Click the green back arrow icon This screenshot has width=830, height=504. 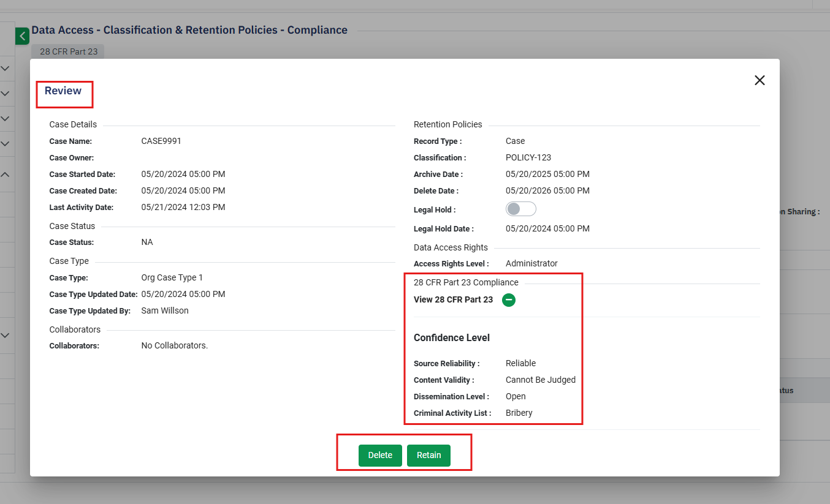point(22,36)
